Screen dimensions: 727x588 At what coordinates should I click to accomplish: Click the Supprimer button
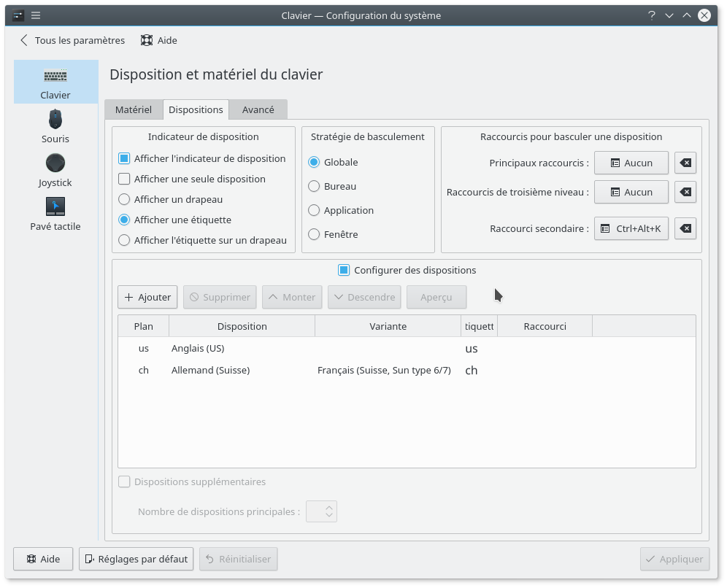pos(220,297)
